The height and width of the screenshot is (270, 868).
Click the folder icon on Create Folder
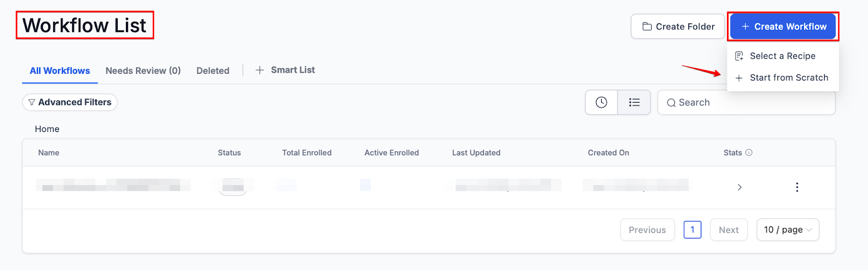click(647, 27)
